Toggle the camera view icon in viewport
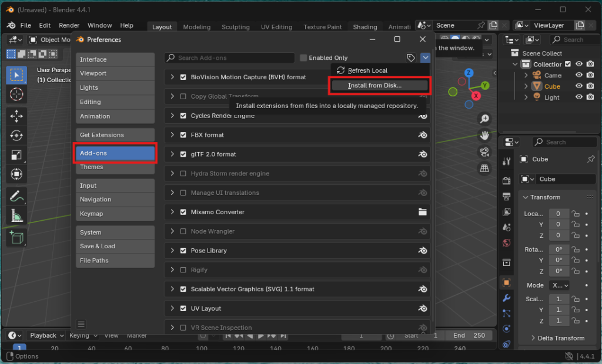 click(x=484, y=152)
